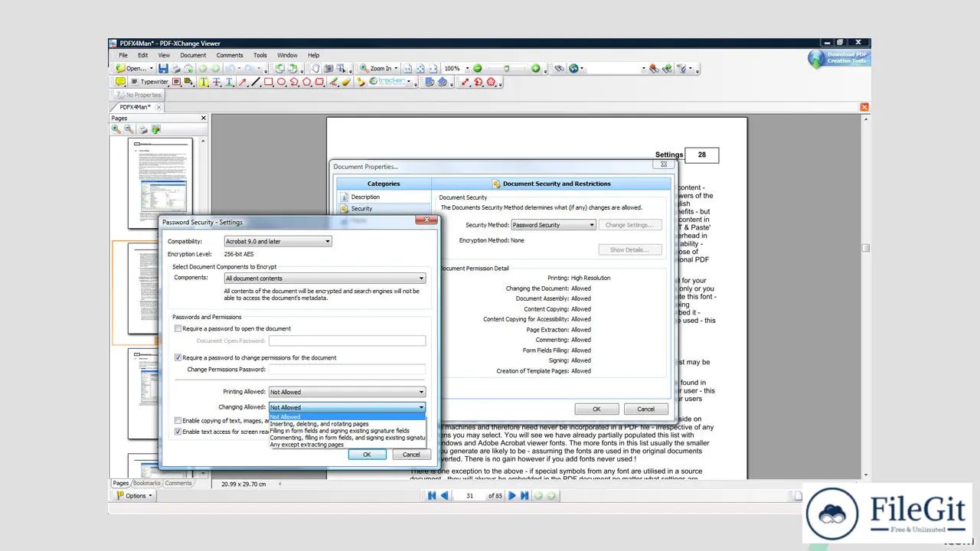The image size is (980, 551).
Task: Go to the last page
Action: tap(524, 496)
